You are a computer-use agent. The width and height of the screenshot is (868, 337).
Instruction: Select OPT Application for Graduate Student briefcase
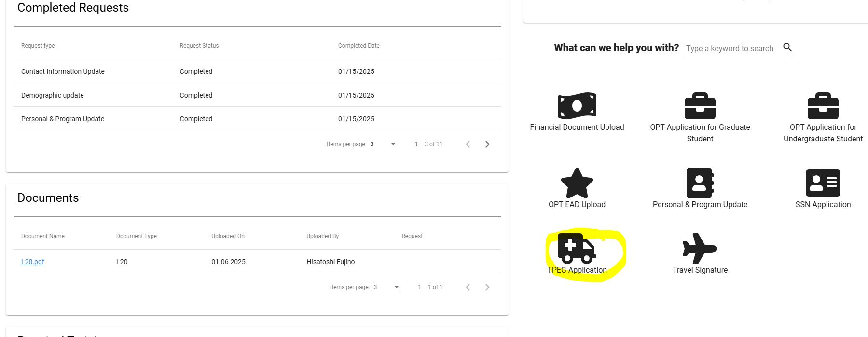click(x=700, y=106)
